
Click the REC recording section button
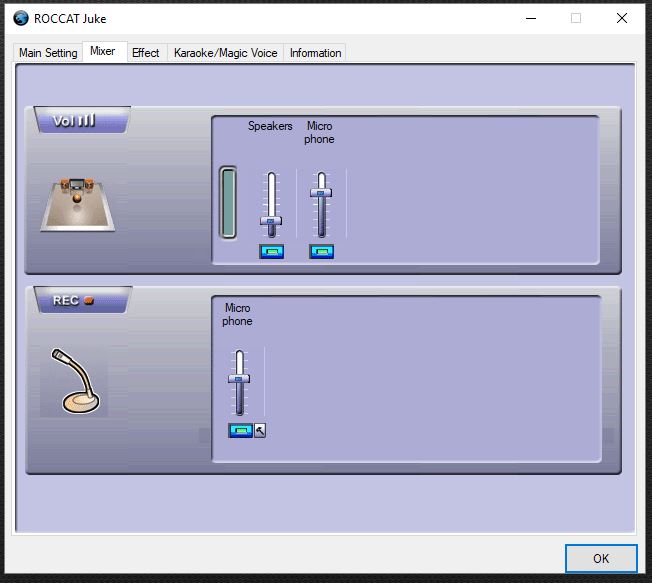tap(82, 300)
